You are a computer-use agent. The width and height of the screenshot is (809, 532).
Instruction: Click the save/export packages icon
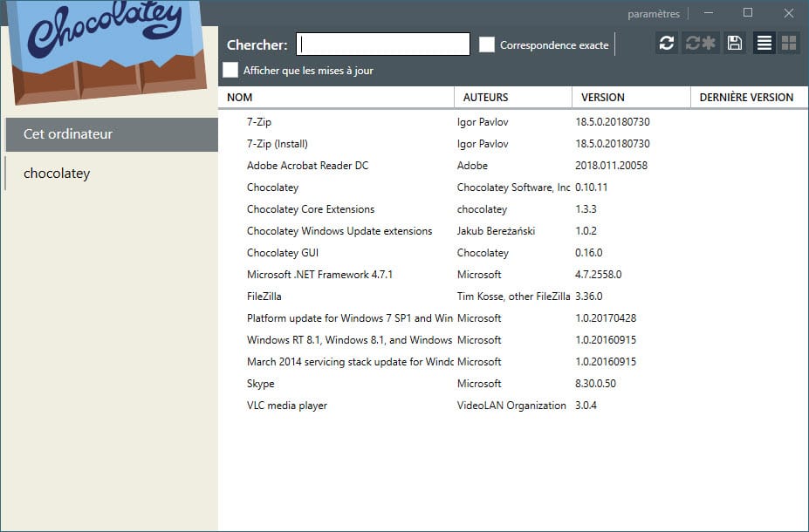(x=735, y=43)
